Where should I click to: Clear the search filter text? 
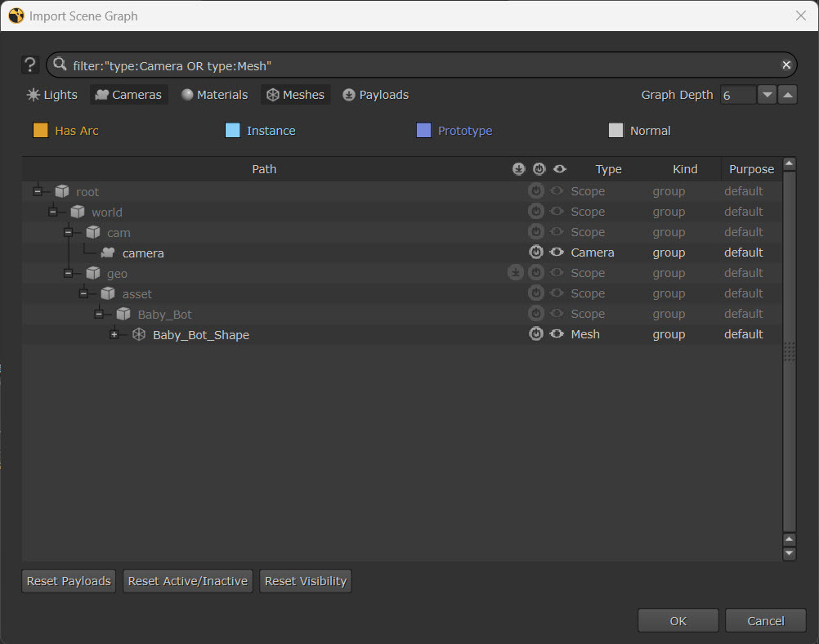(x=786, y=65)
